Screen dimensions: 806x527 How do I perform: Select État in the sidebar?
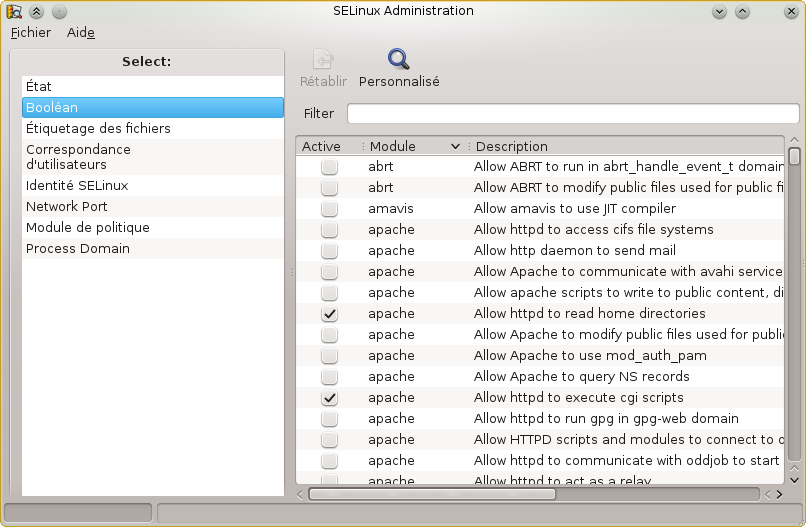tap(153, 86)
